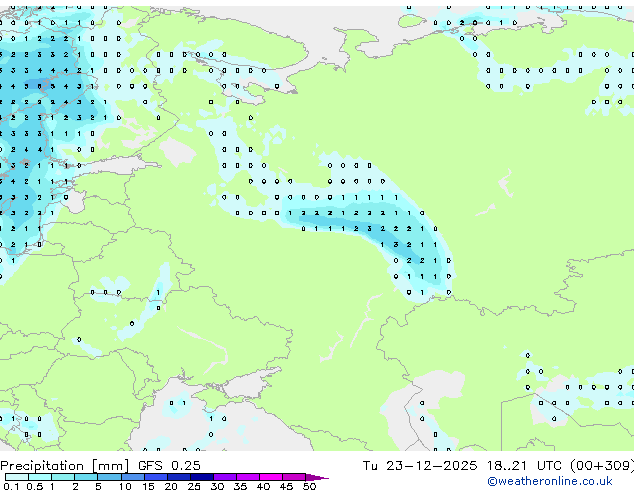Select the 1–2 mm legend color swatch
The image size is (634, 490).
(63, 477)
